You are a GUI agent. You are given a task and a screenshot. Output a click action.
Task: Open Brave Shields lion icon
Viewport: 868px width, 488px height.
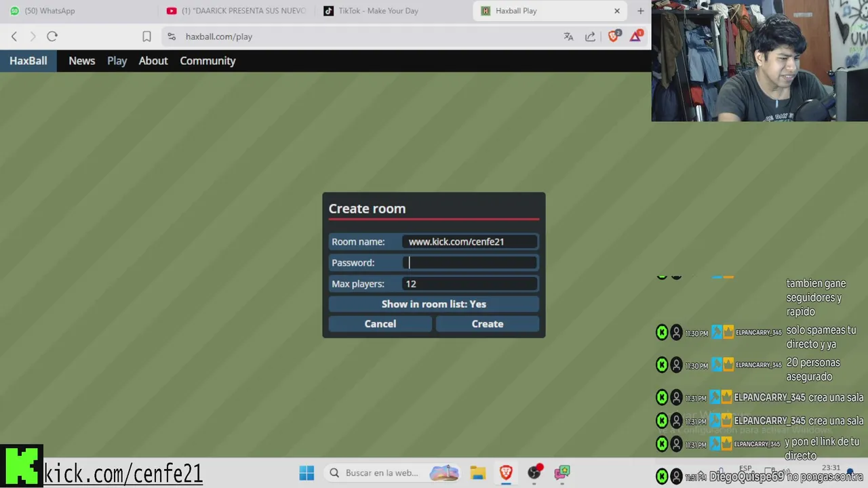[614, 37]
